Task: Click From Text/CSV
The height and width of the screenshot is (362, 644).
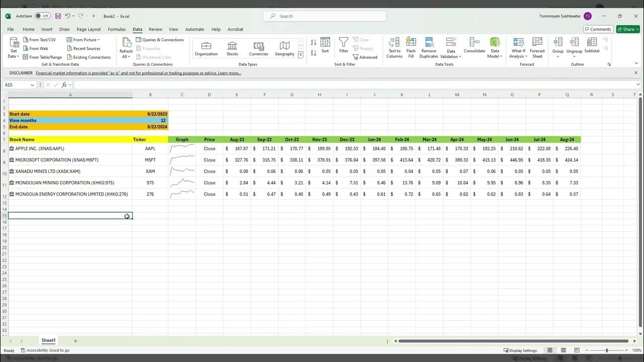Action: point(39,40)
